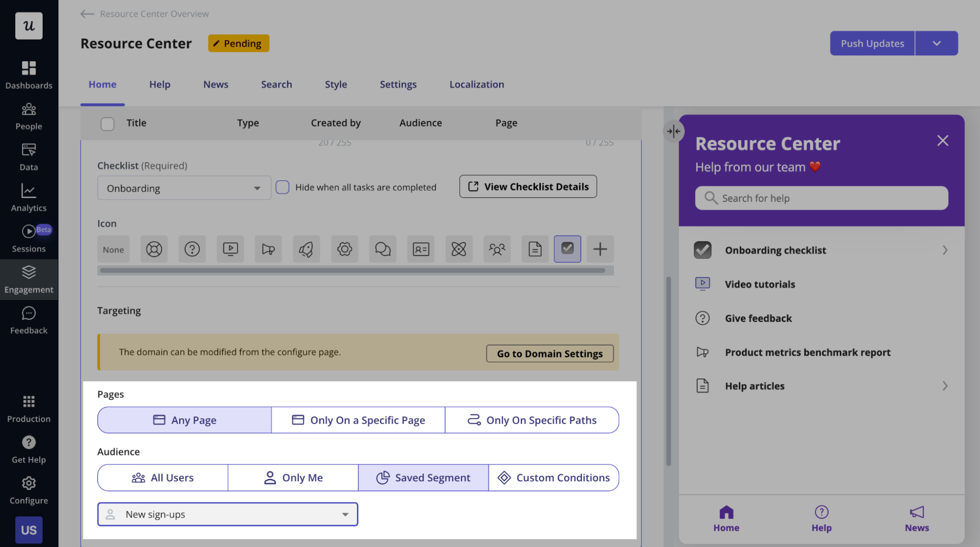Select the All Users audience option
The image size is (980, 547).
pyautogui.click(x=163, y=478)
